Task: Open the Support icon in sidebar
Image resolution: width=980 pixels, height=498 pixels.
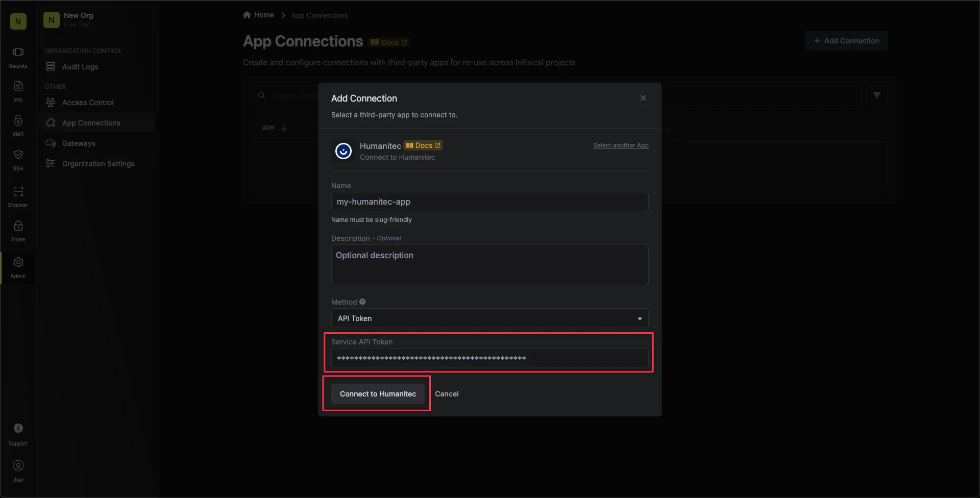Action: 18,435
